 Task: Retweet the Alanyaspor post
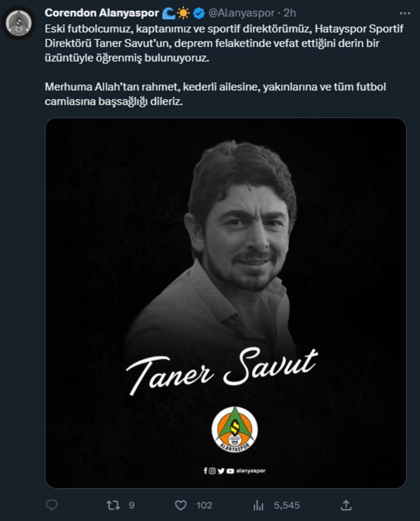point(113,505)
